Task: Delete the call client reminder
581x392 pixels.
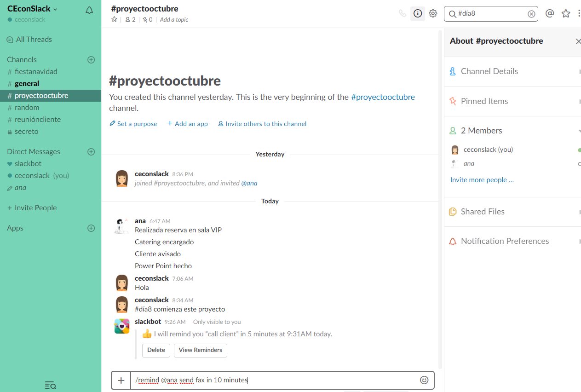Action: coord(156,350)
